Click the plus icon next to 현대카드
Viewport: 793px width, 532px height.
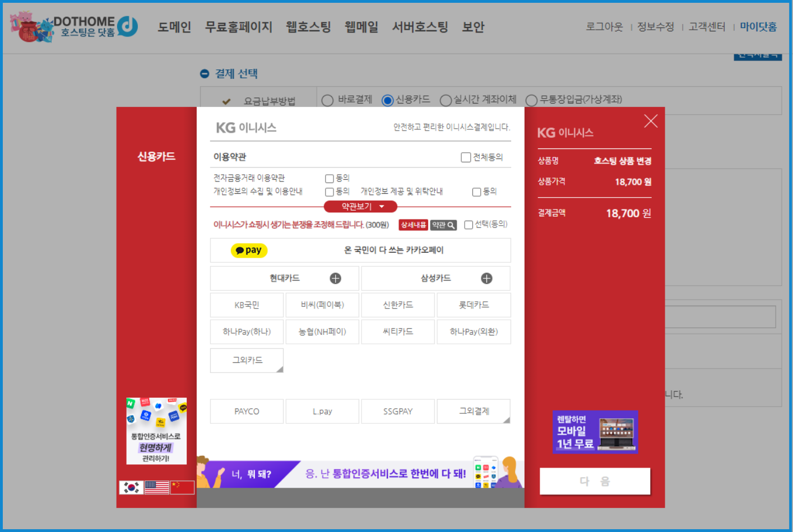pyautogui.click(x=335, y=278)
